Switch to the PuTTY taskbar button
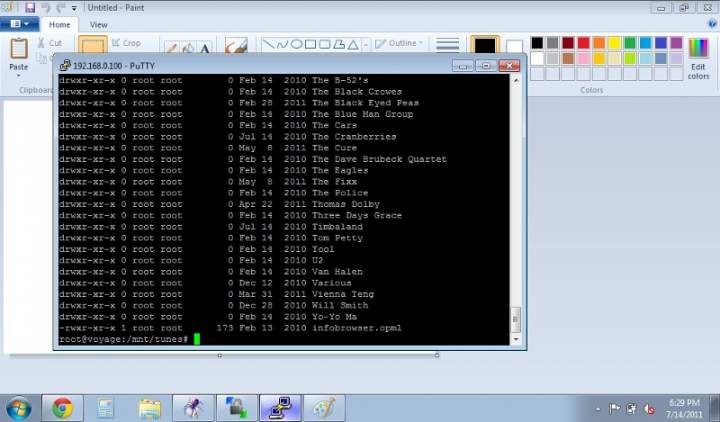Screen dimensions: 720x422 pos(280,408)
